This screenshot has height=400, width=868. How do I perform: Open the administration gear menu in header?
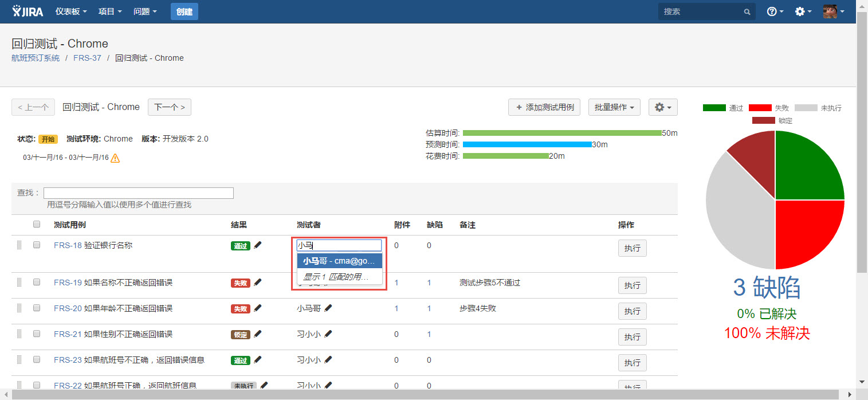pos(803,11)
